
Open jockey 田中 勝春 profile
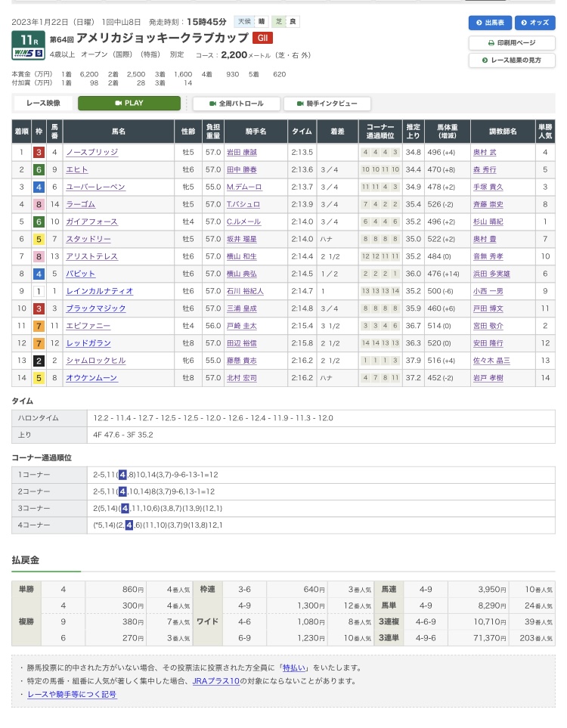click(x=241, y=170)
